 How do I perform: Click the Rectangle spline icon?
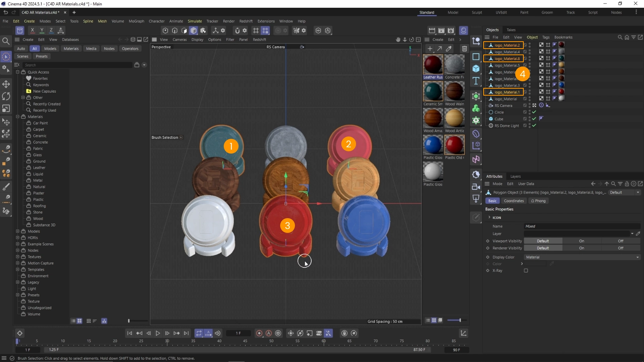(476, 57)
